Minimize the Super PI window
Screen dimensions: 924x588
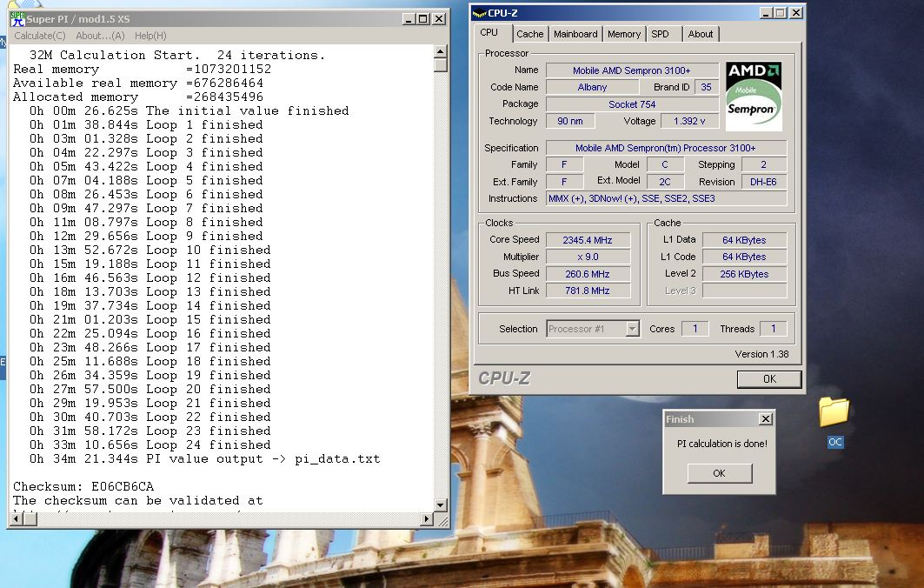409,19
